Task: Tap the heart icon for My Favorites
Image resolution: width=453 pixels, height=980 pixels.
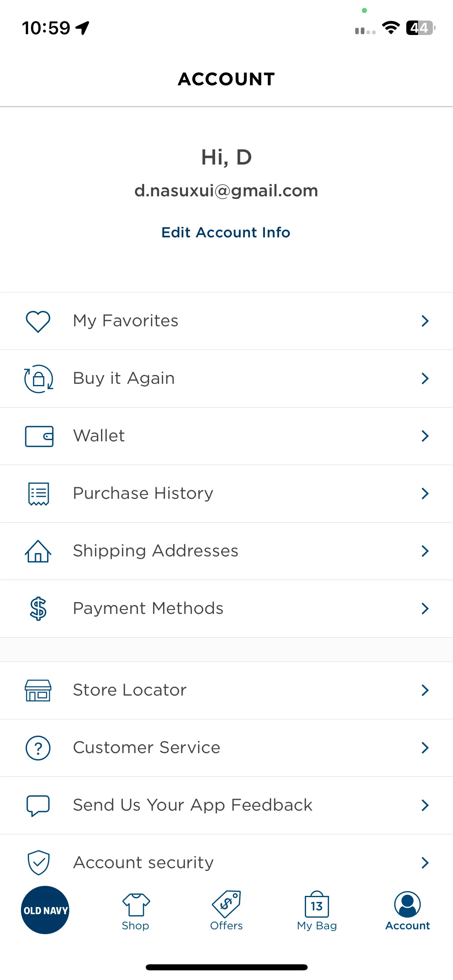Action: tap(38, 321)
